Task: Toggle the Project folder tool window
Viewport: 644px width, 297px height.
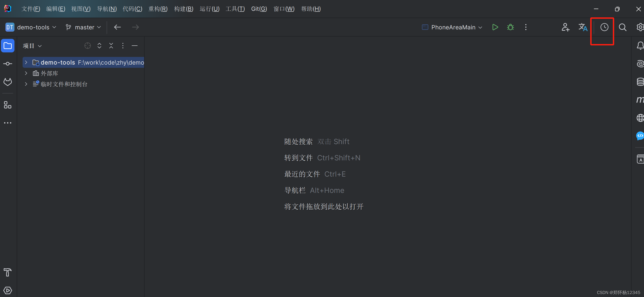Action: point(7,46)
